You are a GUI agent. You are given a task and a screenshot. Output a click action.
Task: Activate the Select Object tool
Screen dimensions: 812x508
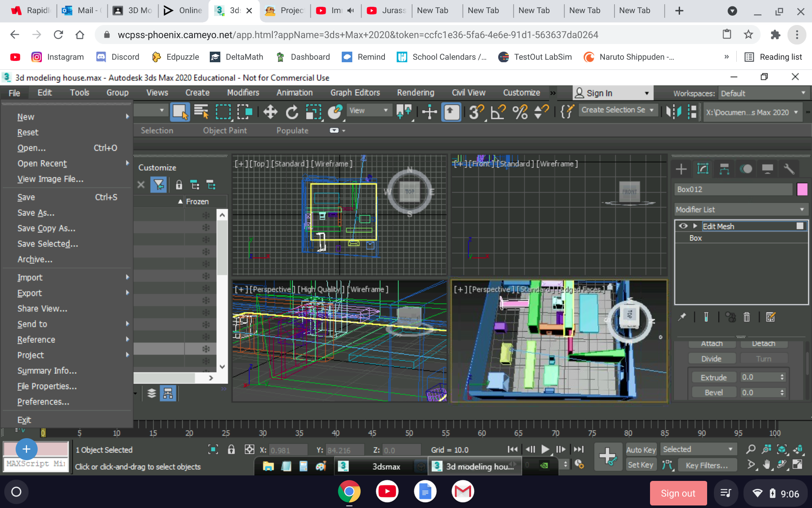(x=180, y=112)
